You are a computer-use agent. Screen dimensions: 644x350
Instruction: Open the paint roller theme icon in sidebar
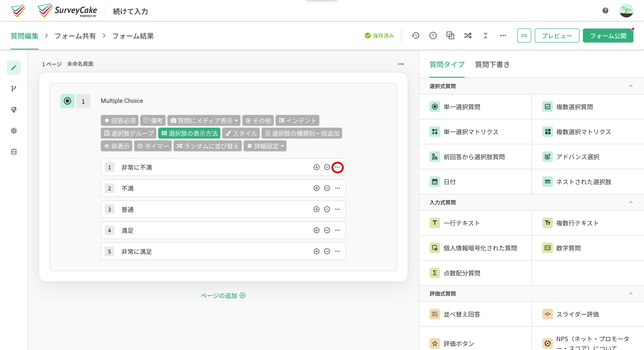click(14, 110)
